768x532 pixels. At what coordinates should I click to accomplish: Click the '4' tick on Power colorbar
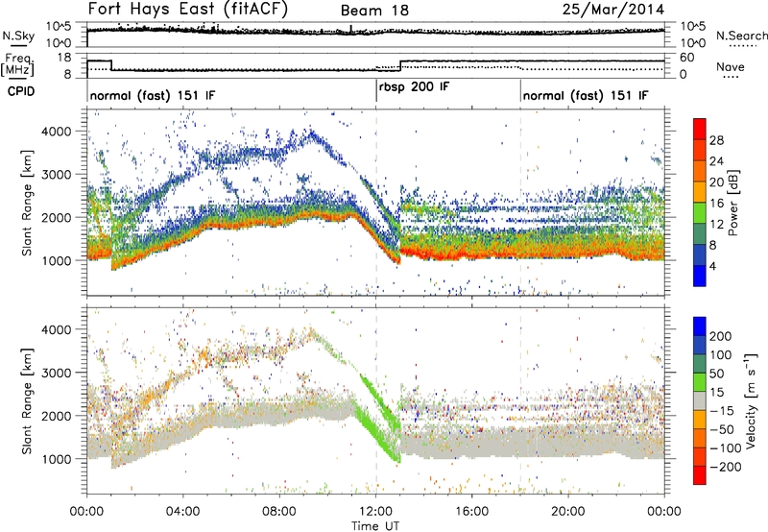712,266
